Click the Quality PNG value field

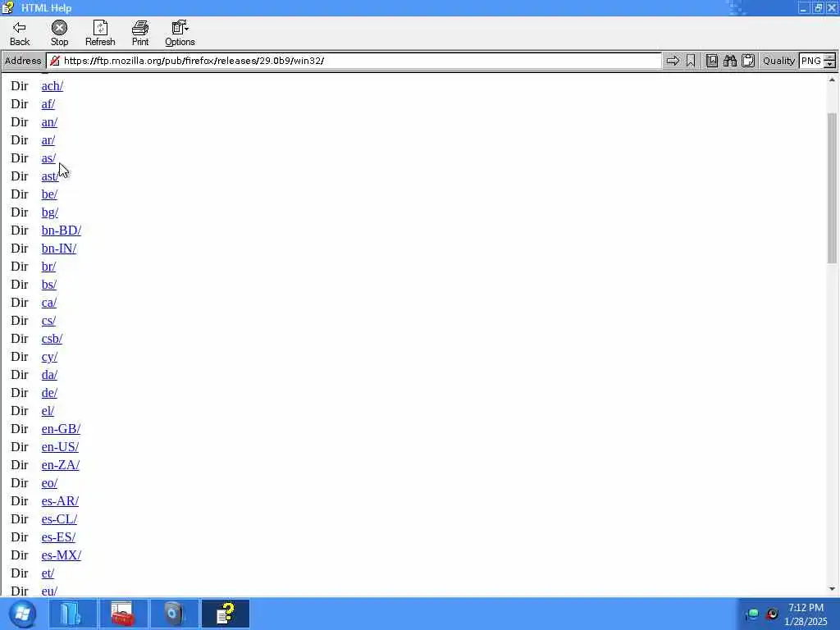point(811,61)
